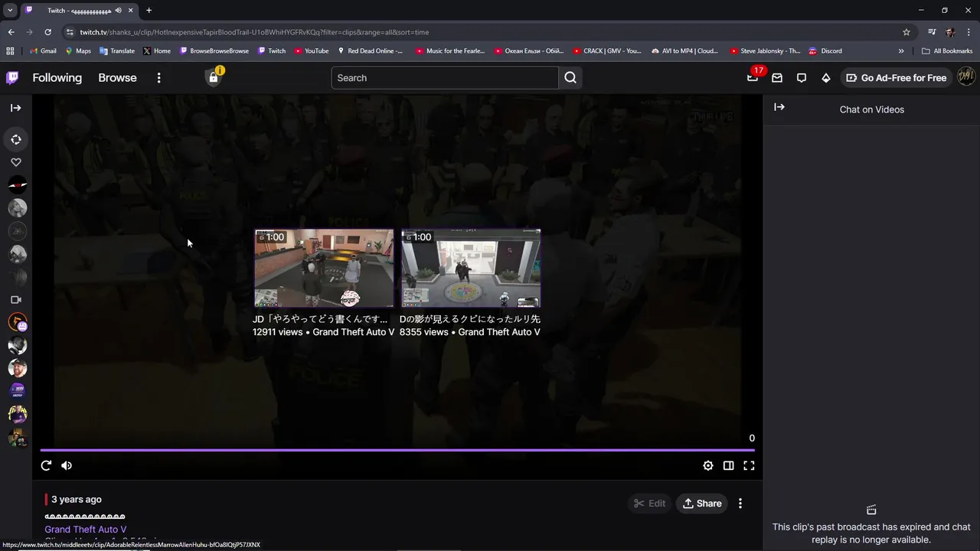The image size is (980, 551).
Task: Click the heart followed channels icon
Action: pyautogui.click(x=16, y=162)
